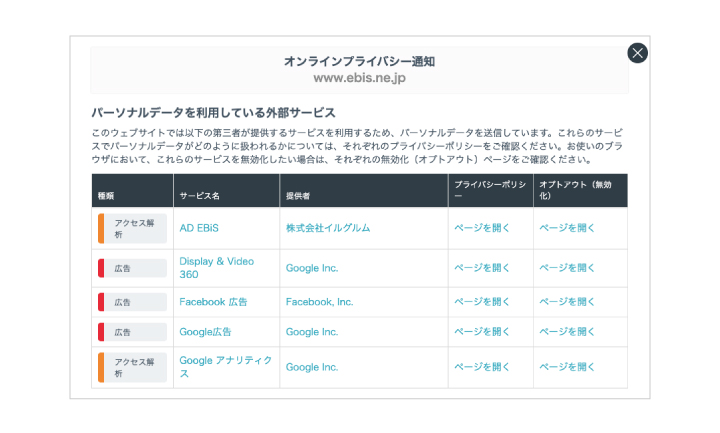Click the 広告 tag in Facebook 広告 row
720x433 pixels.
(x=134, y=302)
